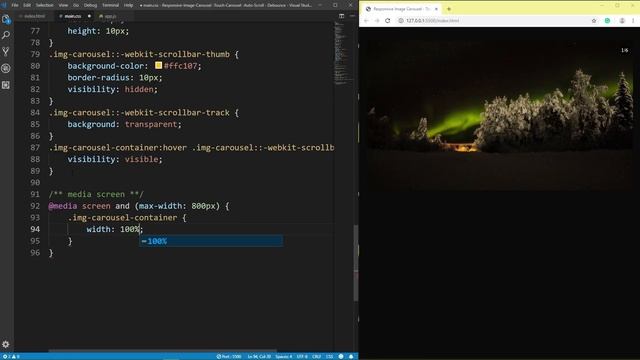Click the 1/6 slide counter in browser
Viewport: 640px width, 360px height.
coord(624,50)
